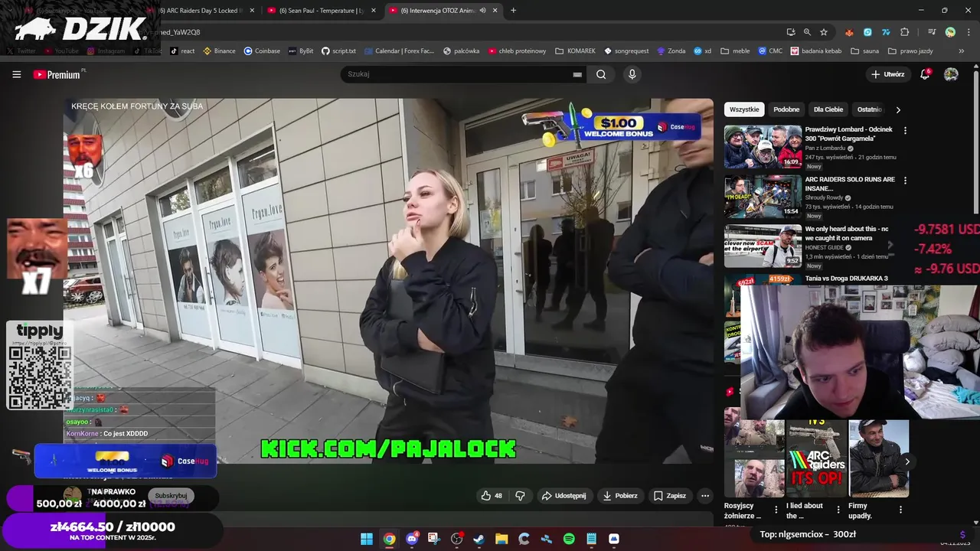Image resolution: width=980 pixels, height=551 pixels.
Task: Open the Chrome profile avatar
Action: [950, 32]
